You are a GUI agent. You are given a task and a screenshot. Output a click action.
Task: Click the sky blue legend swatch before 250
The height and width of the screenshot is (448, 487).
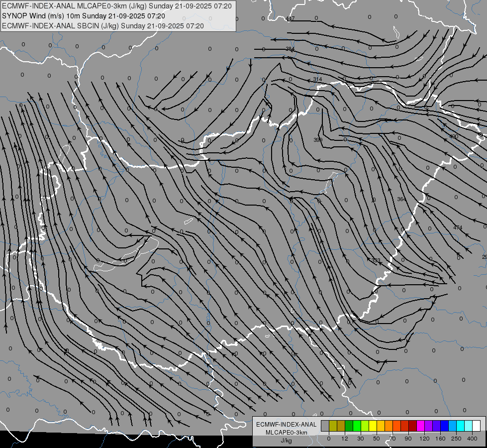click(x=453, y=426)
